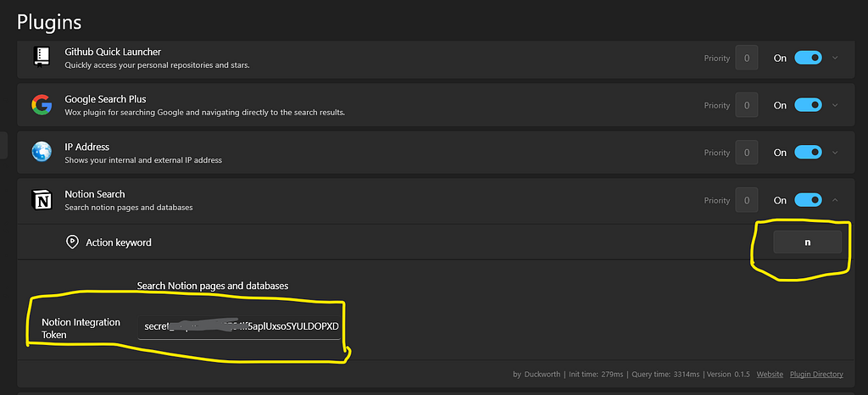Click the IP Address globe icon
Screen dimensions: 868x395
(42, 152)
